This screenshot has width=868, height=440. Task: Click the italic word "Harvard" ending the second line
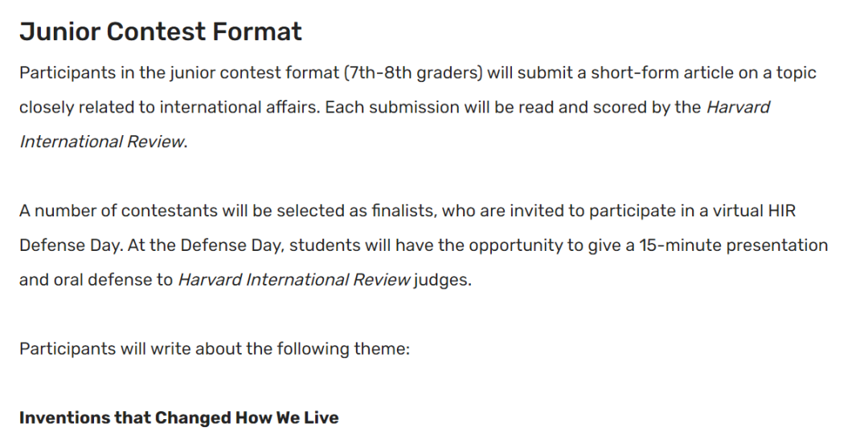pyautogui.click(x=738, y=107)
